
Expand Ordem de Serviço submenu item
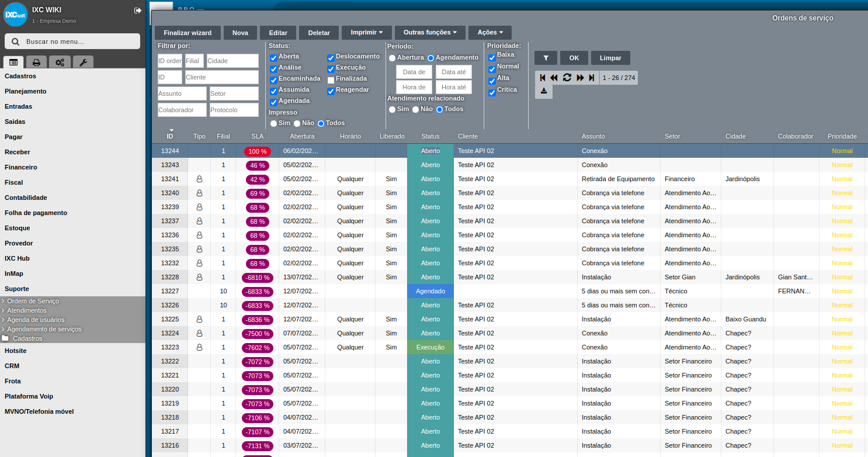pyautogui.click(x=33, y=301)
